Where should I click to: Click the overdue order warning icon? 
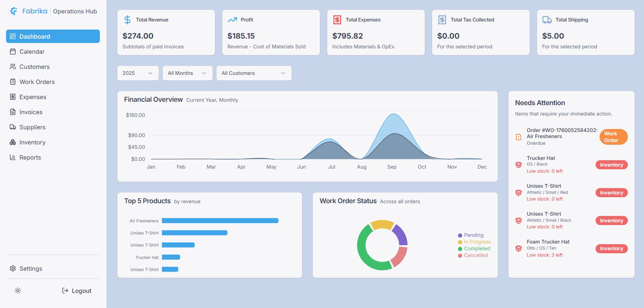tap(518, 136)
